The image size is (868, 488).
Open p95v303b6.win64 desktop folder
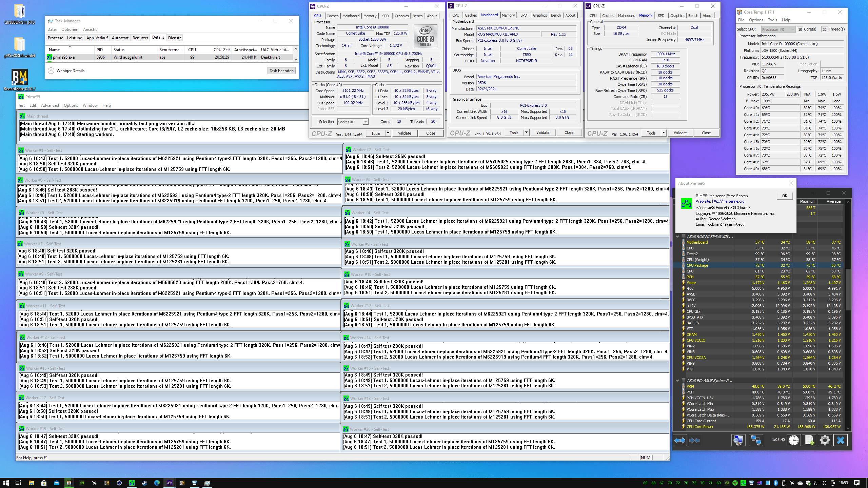19,47
